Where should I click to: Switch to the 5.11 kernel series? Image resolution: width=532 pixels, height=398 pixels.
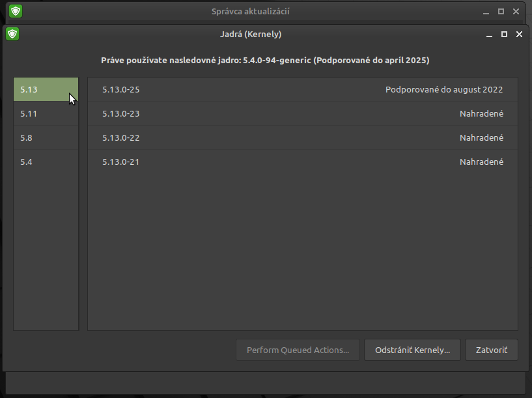[x=46, y=113]
